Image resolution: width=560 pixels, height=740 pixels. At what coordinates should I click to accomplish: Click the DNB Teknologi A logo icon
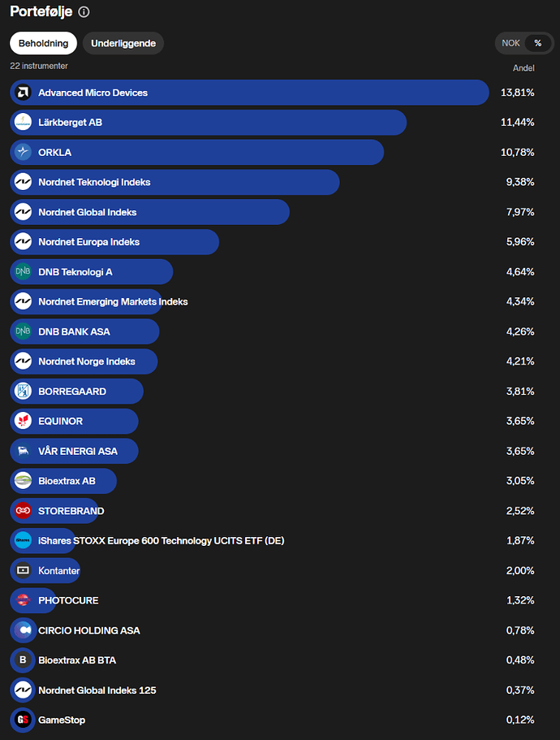click(23, 272)
